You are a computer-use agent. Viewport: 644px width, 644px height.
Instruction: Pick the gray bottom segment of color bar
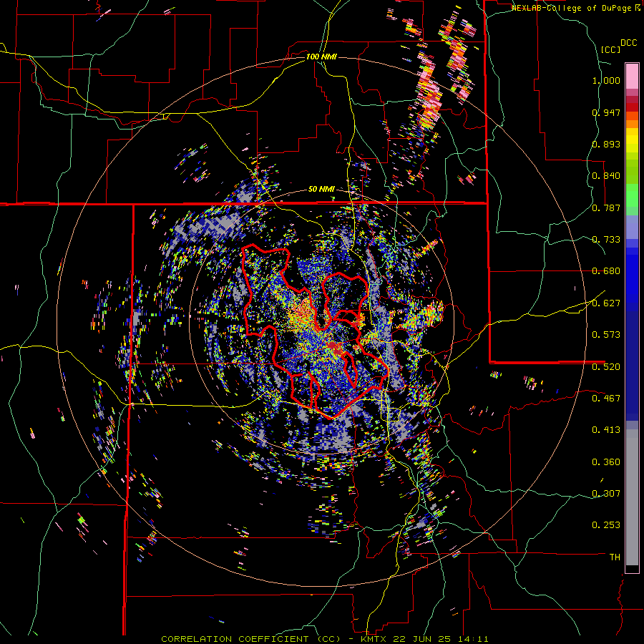632,497
